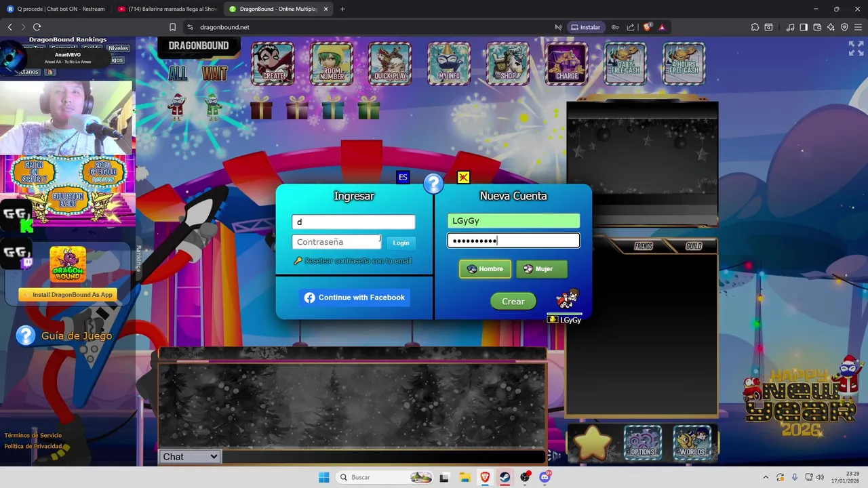The width and height of the screenshot is (868, 488).
Task: Open File Explorer from the taskbar
Action: tap(465, 477)
